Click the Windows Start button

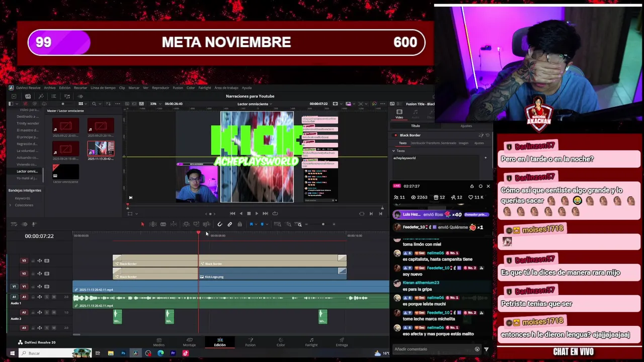coord(12,353)
